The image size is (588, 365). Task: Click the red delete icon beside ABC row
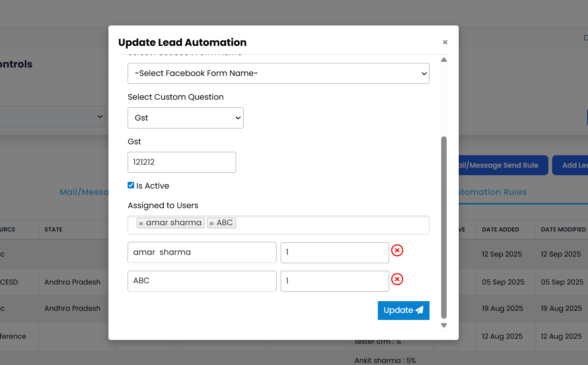(x=397, y=279)
